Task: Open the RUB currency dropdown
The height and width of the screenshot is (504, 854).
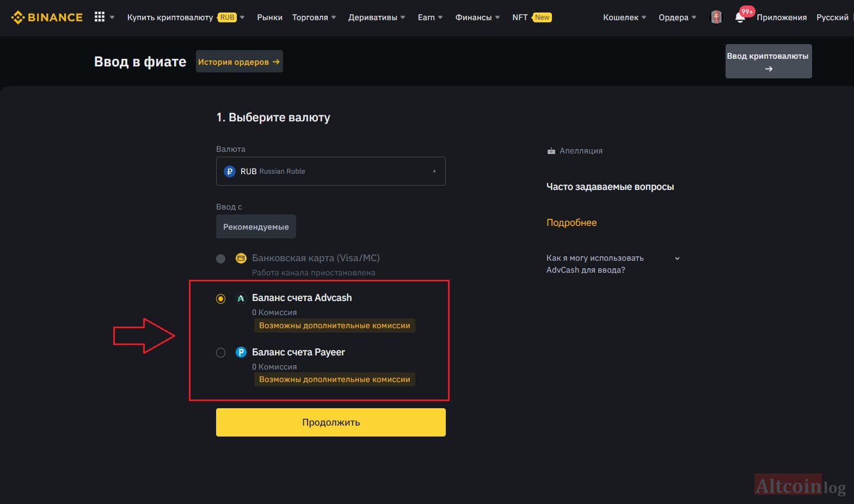Action: click(331, 171)
